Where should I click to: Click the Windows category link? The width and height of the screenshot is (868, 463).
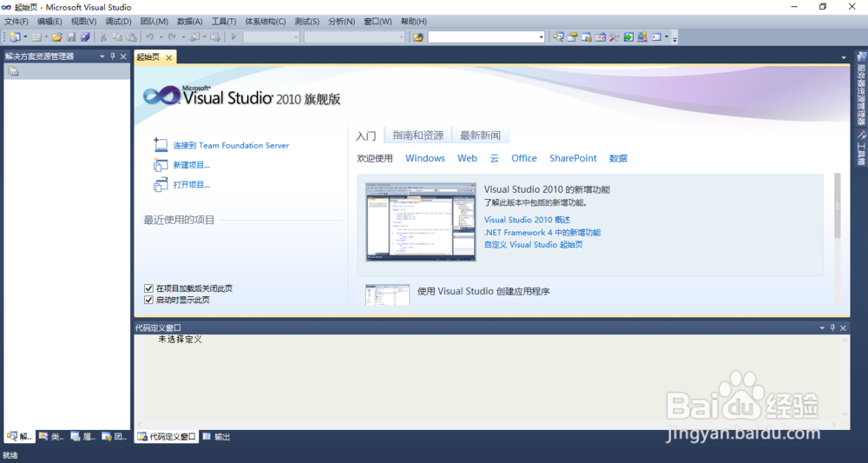point(425,158)
